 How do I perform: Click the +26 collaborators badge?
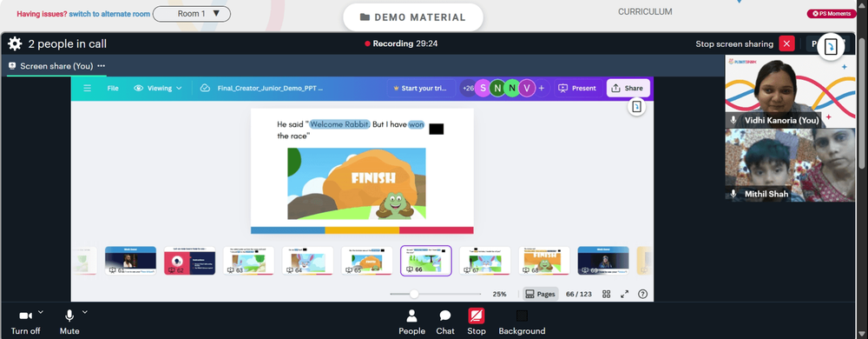[468, 88]
